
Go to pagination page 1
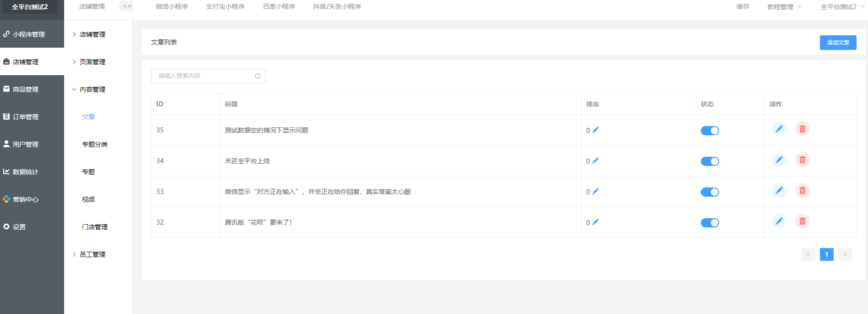click(826, 254)
